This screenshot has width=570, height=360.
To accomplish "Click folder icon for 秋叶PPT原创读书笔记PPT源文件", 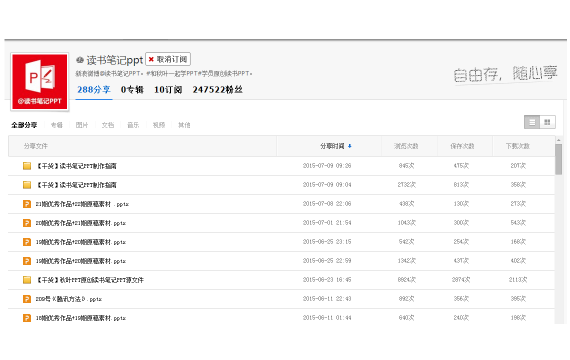I will coord(27,280).
